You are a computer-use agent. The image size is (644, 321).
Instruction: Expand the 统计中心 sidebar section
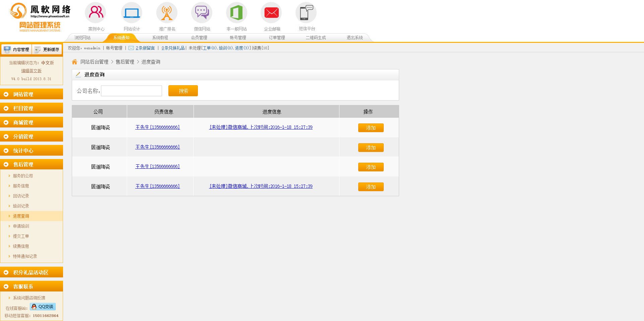click(x=32, y=151)
